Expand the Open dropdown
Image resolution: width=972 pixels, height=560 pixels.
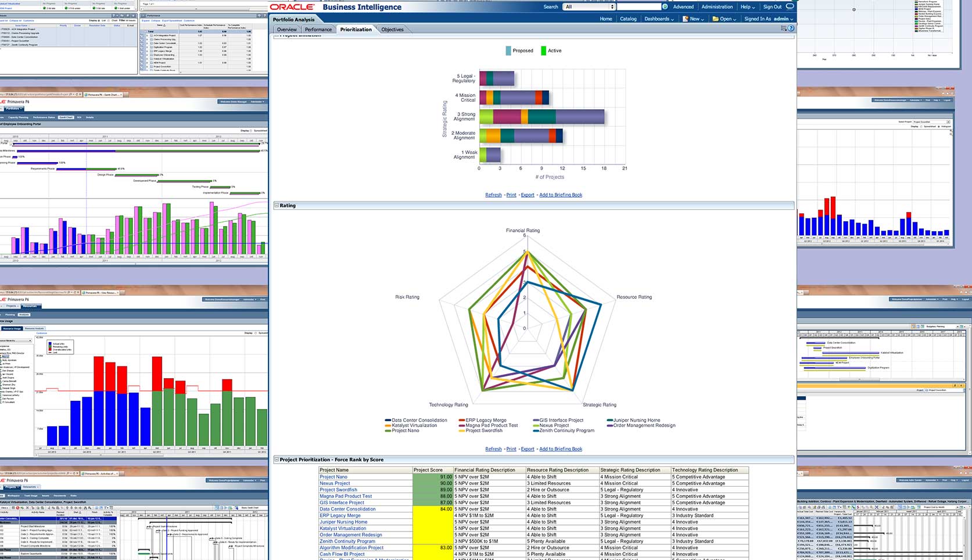tap(728, 19)
